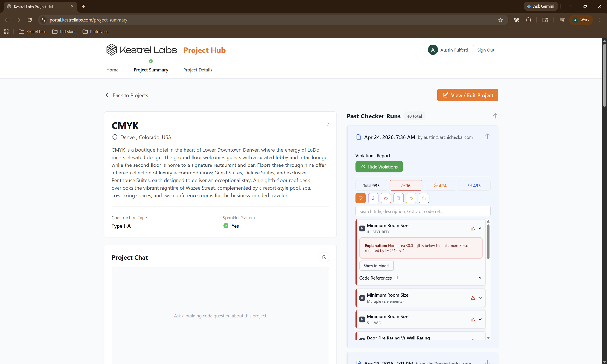Image resolution: width=607 pixels, height=364 pixels.
Task: Close the Kestrel Labs Project Hub tab
Action: pyautogui.click(x=72, y=6)
